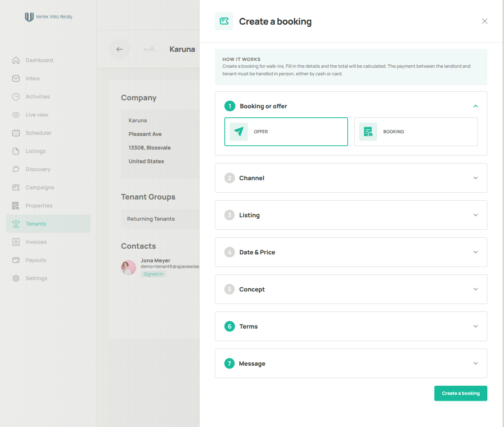The width and height of the screenshot is (504, 427).
Task: Expand the Concept section chevron
Action: point(476,289)
